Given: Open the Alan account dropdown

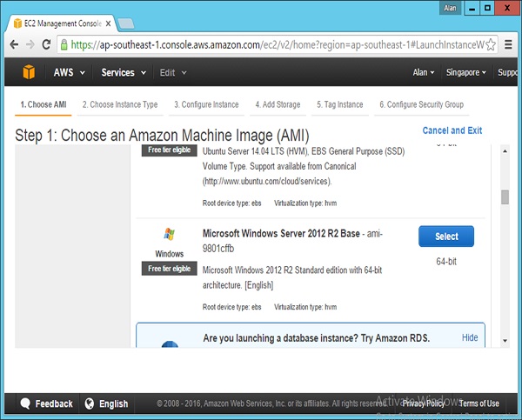Looking at the screenshot, I should click(x=424, y=73).
